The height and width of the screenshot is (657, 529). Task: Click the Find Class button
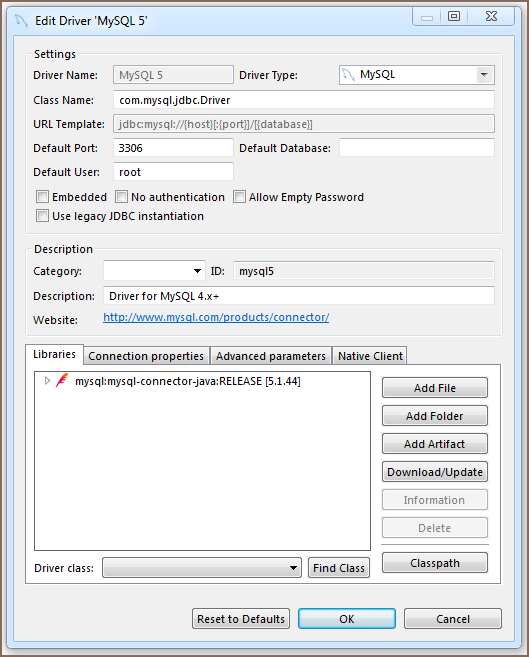[339, 568]
